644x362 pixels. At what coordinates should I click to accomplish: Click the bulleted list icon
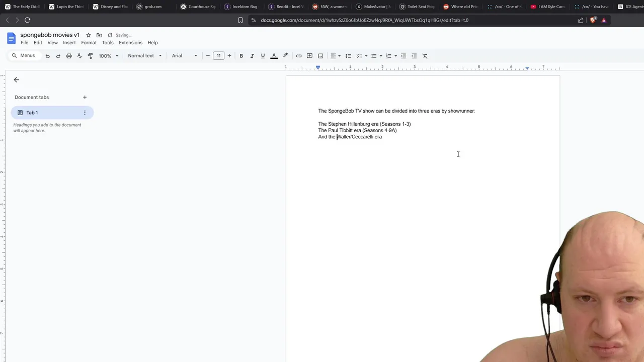(374, 56)
